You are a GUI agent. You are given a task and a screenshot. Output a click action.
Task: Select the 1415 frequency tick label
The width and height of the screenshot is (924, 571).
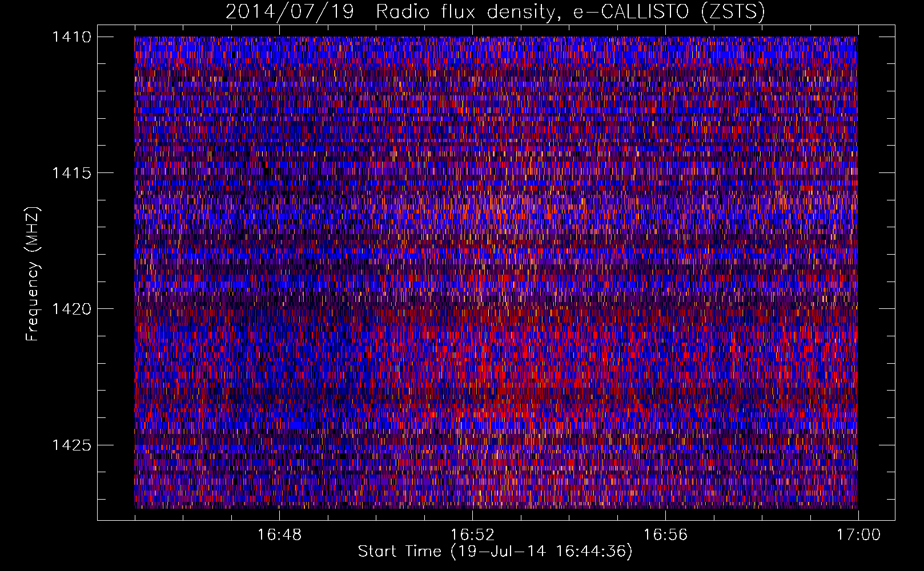tap(71, 173)
